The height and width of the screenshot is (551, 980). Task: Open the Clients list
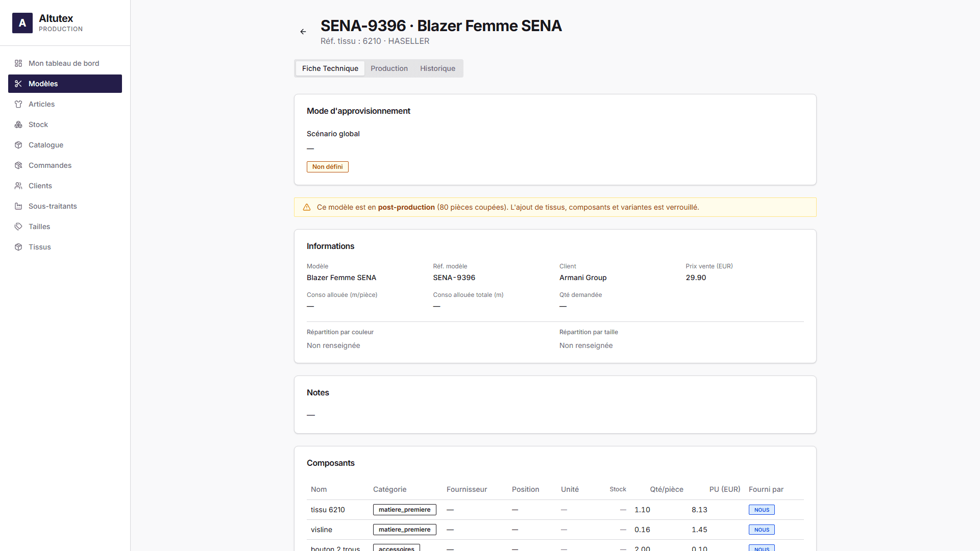coord(65,186)
